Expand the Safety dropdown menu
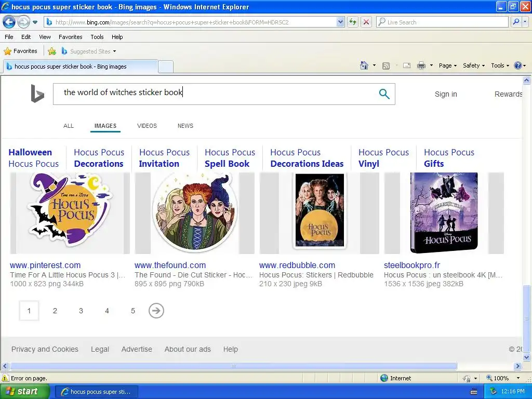532x399 pixels. (474, 65)
